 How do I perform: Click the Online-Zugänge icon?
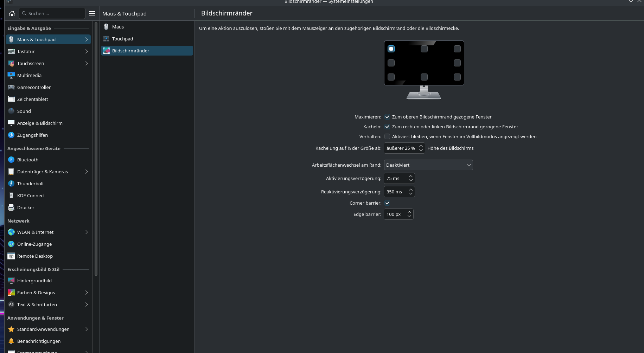(11, 244)
